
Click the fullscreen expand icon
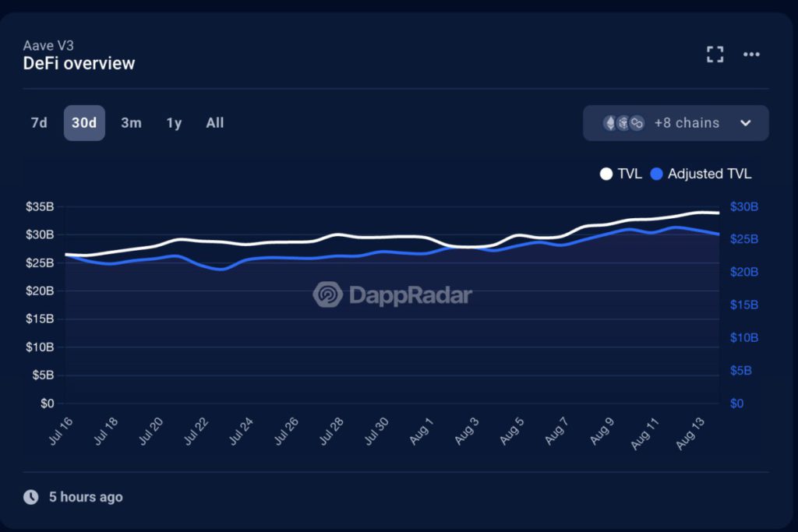[715, 54]
